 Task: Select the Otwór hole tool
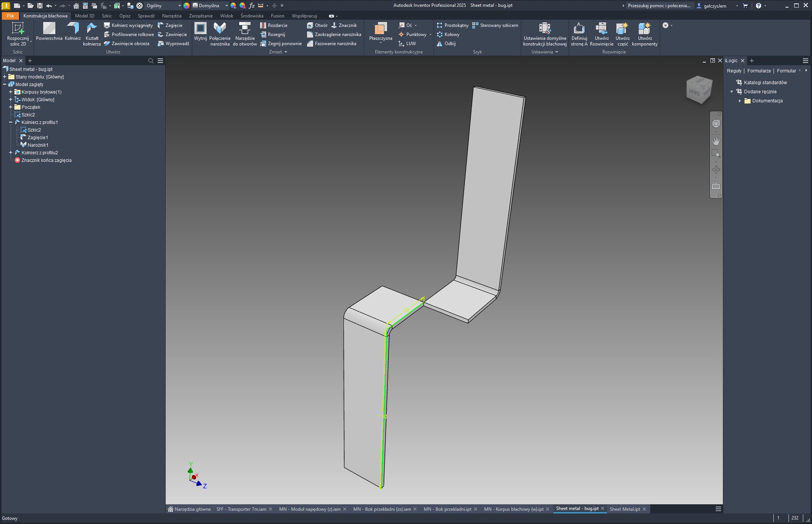click(x=318, y=25)
